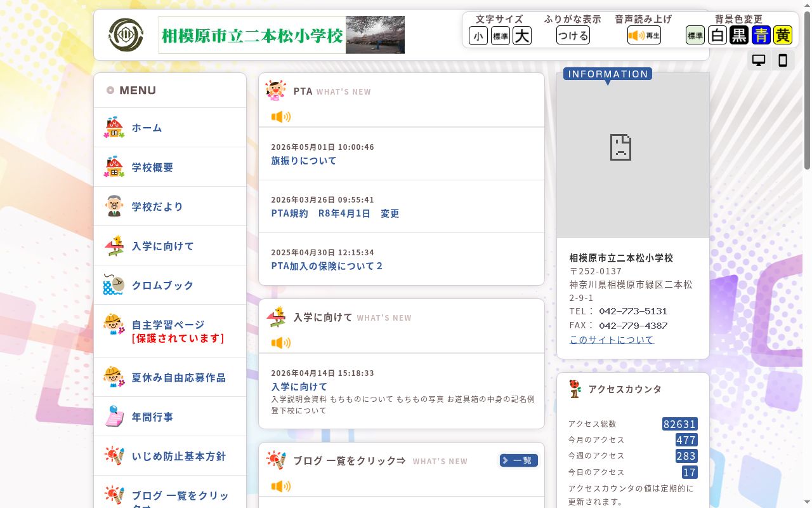
Task: Open the 学校概要 menu item
Action: coord(170,167)
